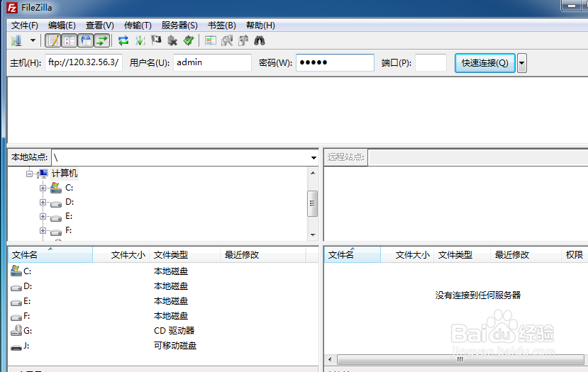Open the 查看(V) menu

[x=100, y=26]
